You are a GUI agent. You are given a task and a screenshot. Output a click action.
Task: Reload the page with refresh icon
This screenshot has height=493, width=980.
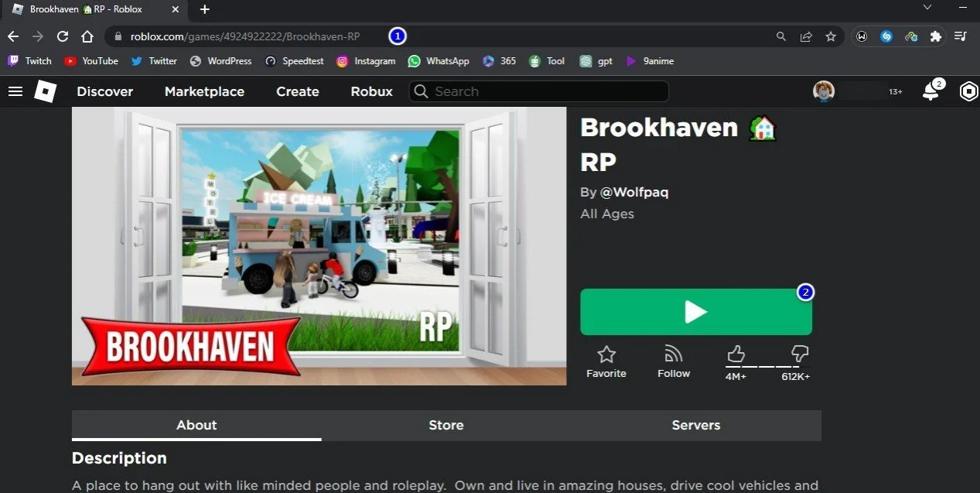pyautogui.click(x=63, y=36)
